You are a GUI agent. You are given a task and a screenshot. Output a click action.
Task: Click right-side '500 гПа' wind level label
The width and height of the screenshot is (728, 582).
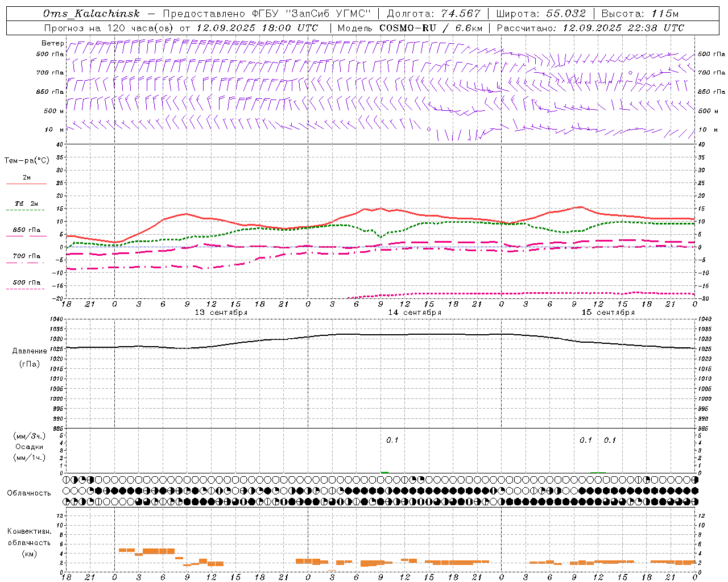point(712,54)
